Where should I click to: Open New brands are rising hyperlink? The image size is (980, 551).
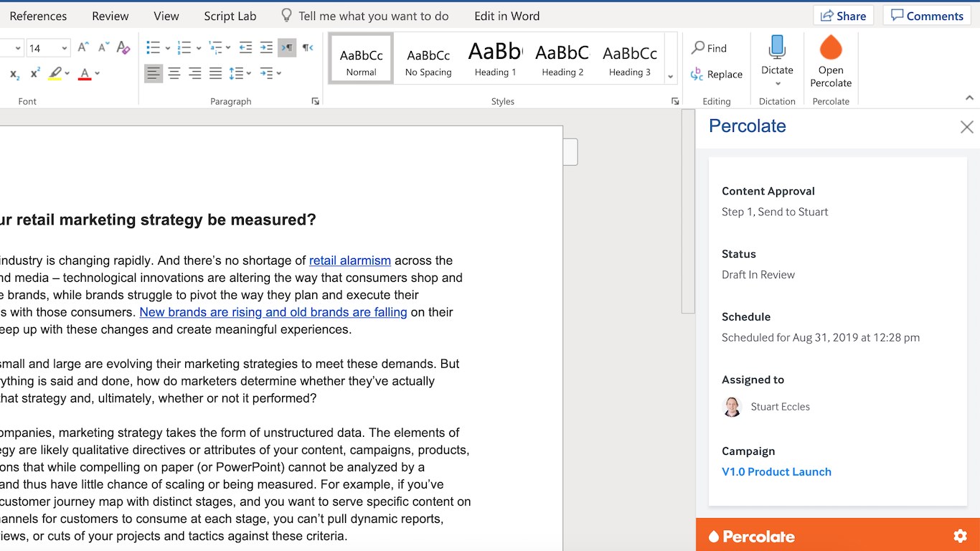(x=273, y=312)
